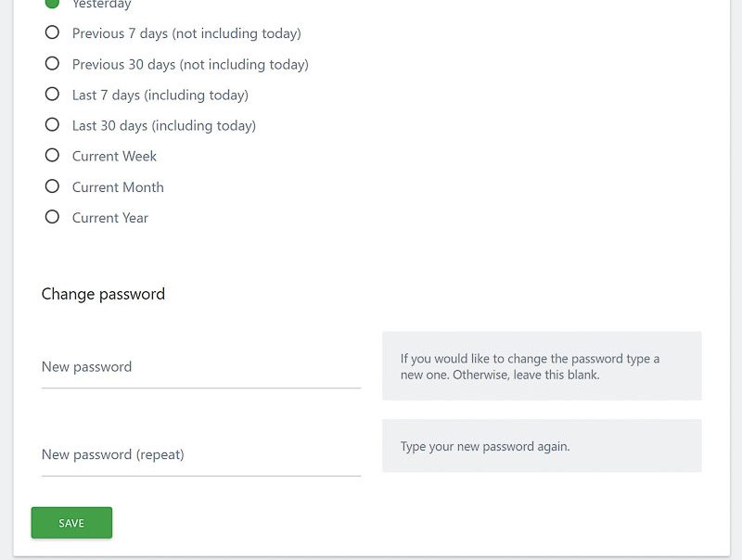Viewport: 742px width, 560px height.
Task: Choose the Current Month radio button
Action: 52,186
